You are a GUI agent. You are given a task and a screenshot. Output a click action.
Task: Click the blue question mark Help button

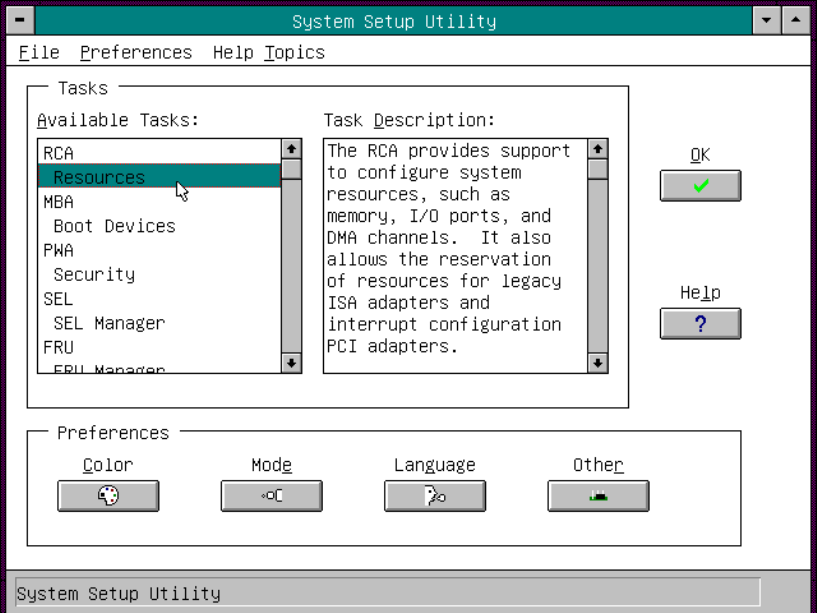pyautogui.click(x=700, y=324)
